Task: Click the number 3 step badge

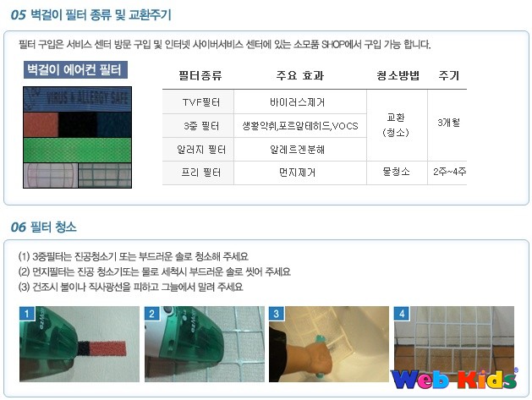Action: click(x=277, y=314)
